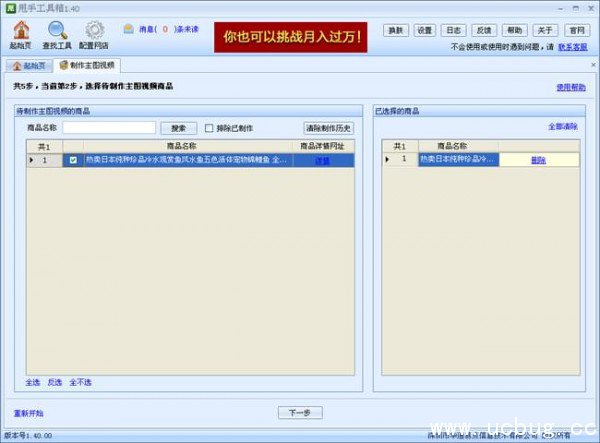Click the 清除制作历史 button
The width and height of the screenshot is (600, 443).
tap(328, 128)
